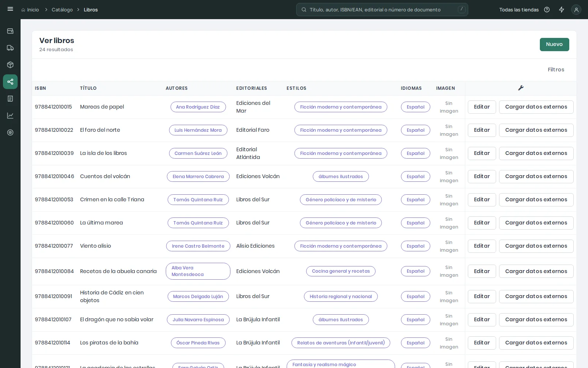
Task: Click the home icon in breadcrumb
Action: click(23, 10)
